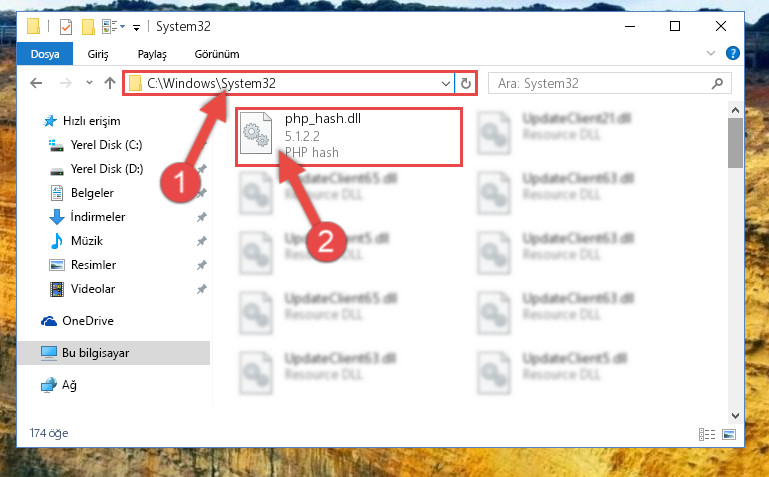
Task: Go up one folder level
Action: click(x=110, y=83)
